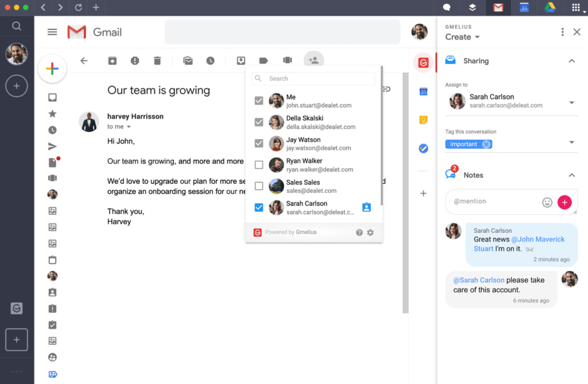Open Gmail's main hamburger menu
588x384 pixels.
click(52, 32)
